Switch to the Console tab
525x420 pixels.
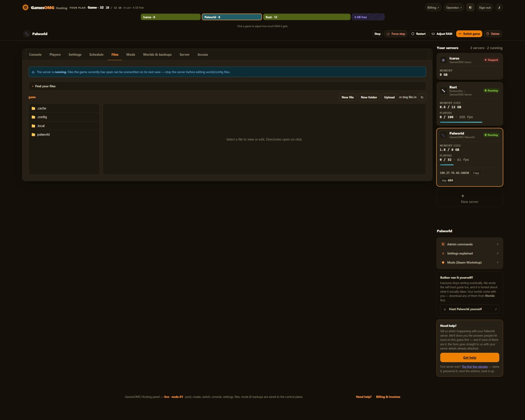(35, 55)
